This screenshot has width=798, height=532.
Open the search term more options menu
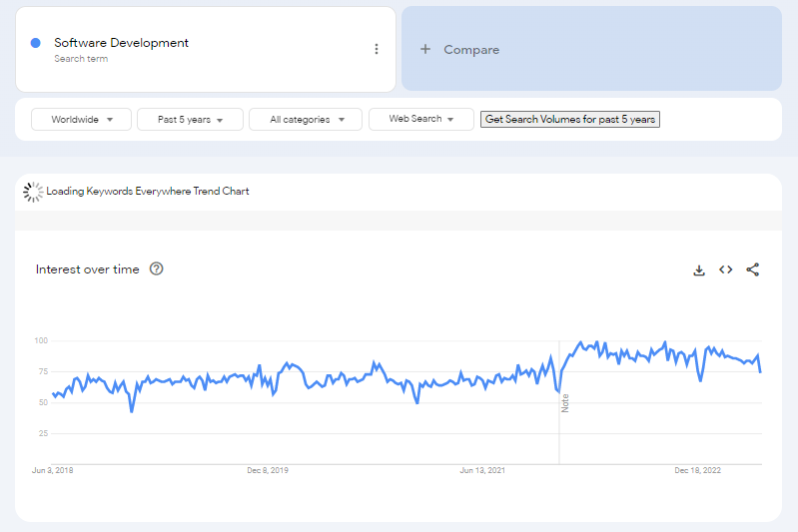pos(377,49)
